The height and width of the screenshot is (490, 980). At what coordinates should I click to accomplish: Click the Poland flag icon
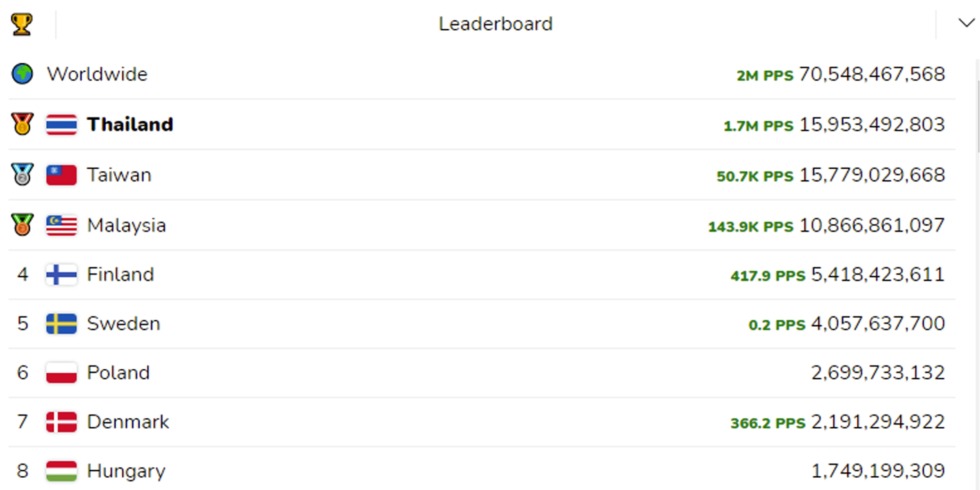61,373
